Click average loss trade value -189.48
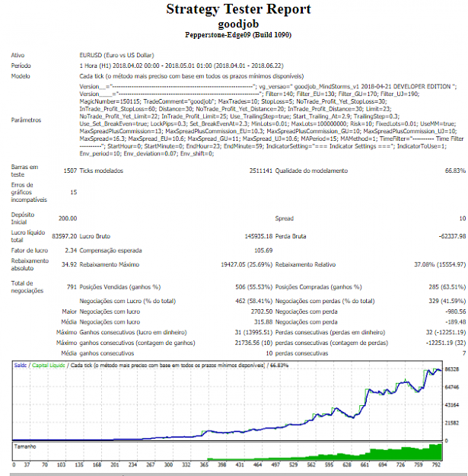This screenshot has width=468, height=476. (455, 322)
